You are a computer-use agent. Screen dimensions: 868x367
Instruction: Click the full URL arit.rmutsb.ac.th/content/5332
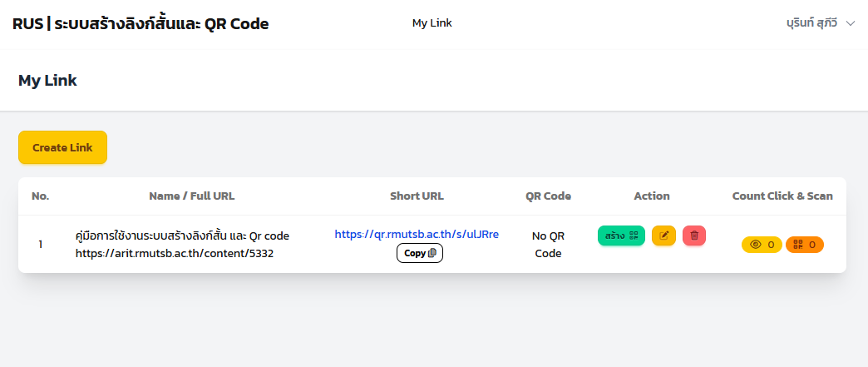pos(175,253)
